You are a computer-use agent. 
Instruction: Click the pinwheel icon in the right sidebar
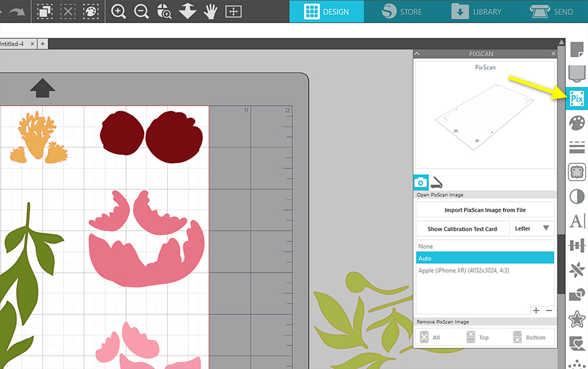[x=577, y=270]
